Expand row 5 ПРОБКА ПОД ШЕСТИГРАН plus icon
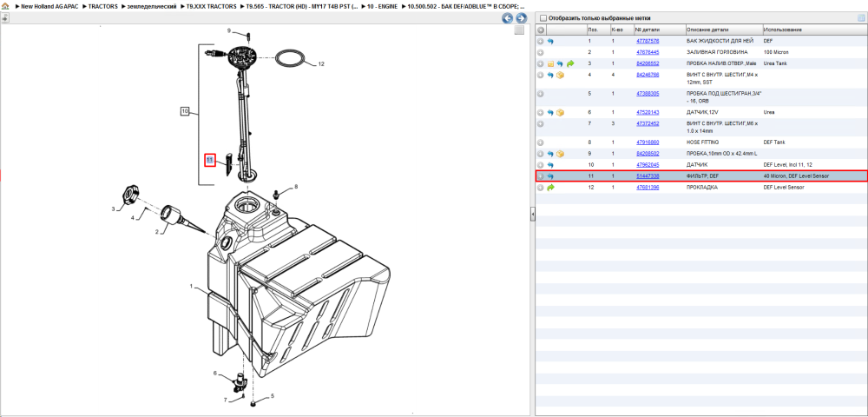 (x=540, y=94)
